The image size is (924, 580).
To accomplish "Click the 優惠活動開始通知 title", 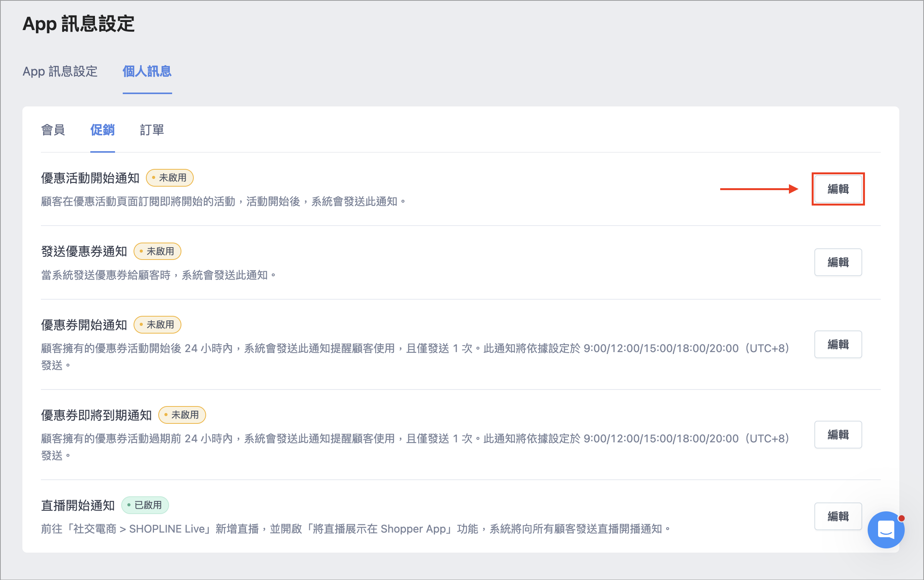I will pos(90,178).
